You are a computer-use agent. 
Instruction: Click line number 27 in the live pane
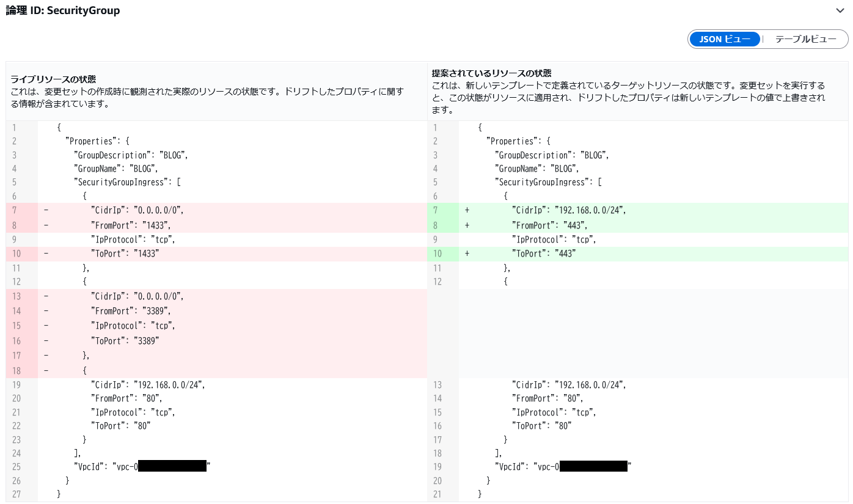[16, 494]
